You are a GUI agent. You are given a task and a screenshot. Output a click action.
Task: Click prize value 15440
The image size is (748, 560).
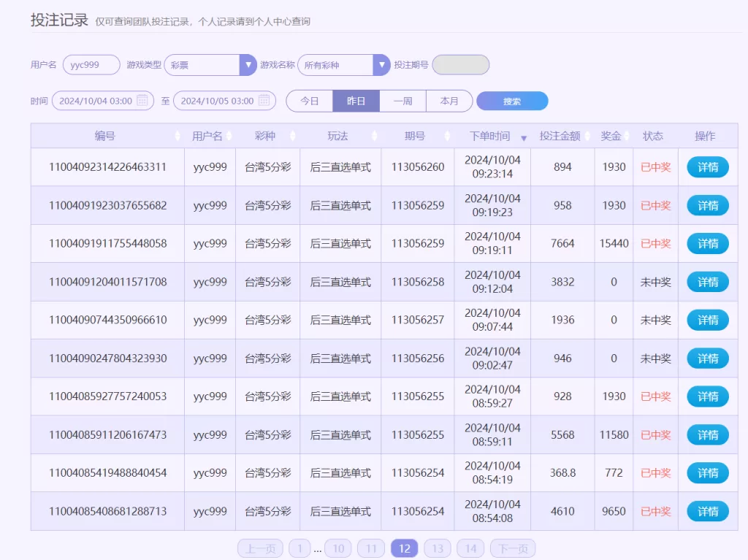(614, 243)
